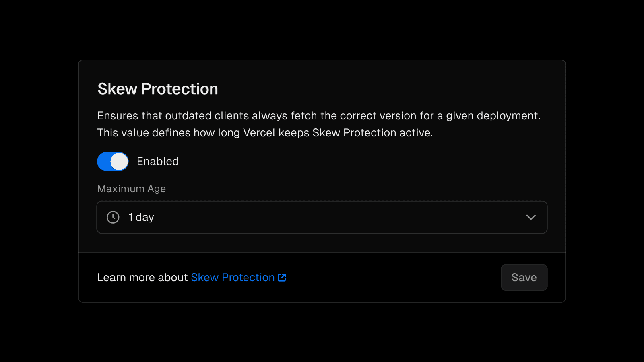Click the "Maximum Age" field label
Viewport: 644px width, 362px height.
[132, 189]
